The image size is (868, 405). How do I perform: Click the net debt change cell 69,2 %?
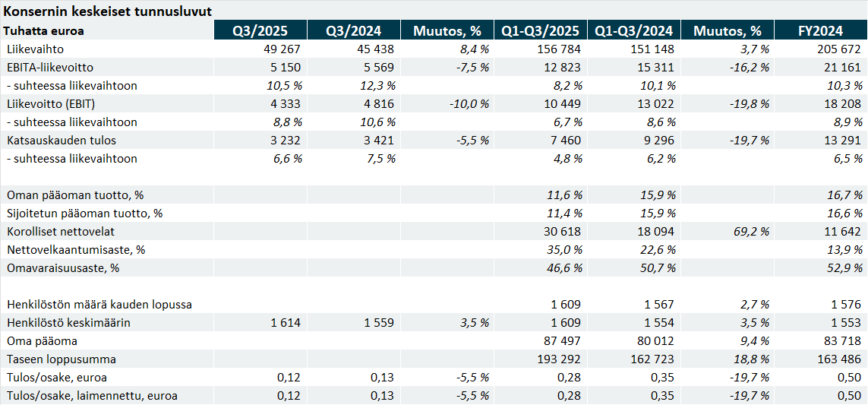pyautogui.click(x=750, y=231)
